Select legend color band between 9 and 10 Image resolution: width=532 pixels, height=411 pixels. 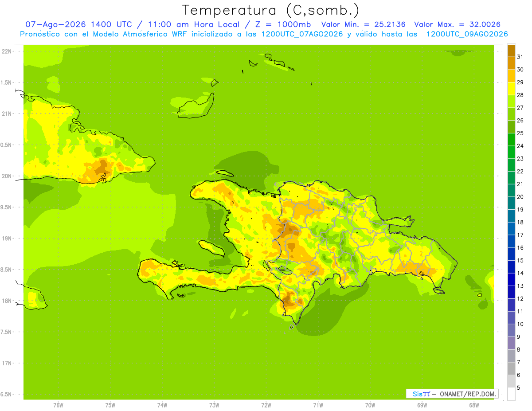(511, 330)
